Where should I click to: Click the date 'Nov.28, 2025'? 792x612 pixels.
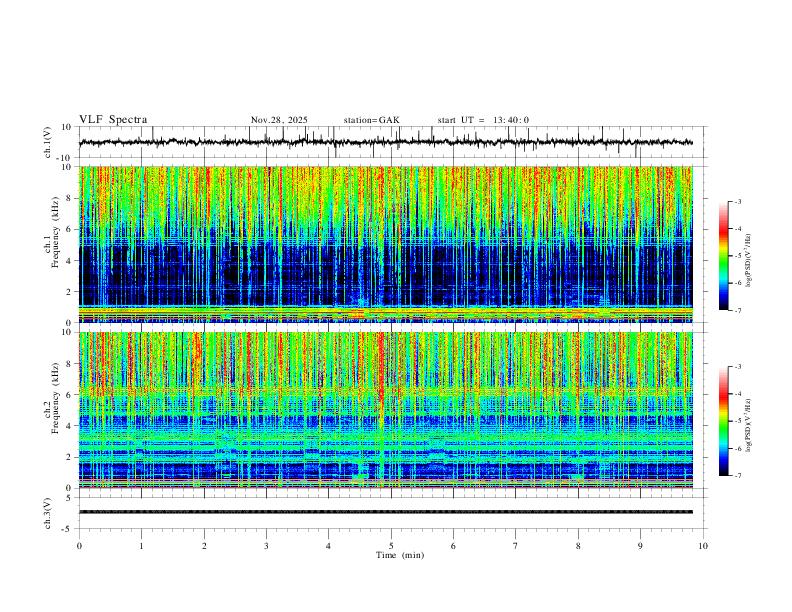[279, 120]
